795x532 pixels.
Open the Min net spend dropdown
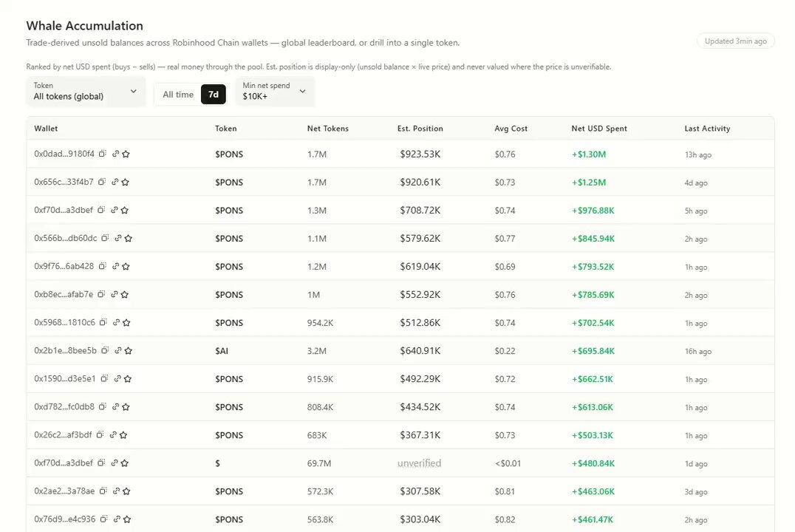tap(275, 92)
